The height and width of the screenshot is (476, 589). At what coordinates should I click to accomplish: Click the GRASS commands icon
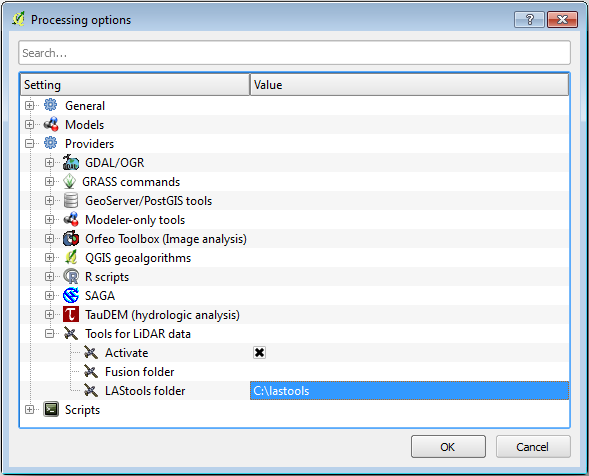point(69,181)
